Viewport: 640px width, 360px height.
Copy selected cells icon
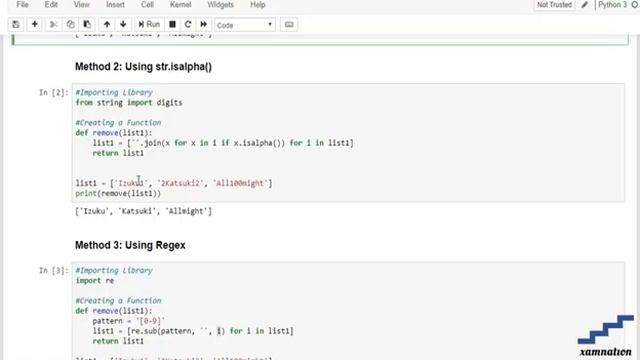pyautogui.click(x=70, y=24)
